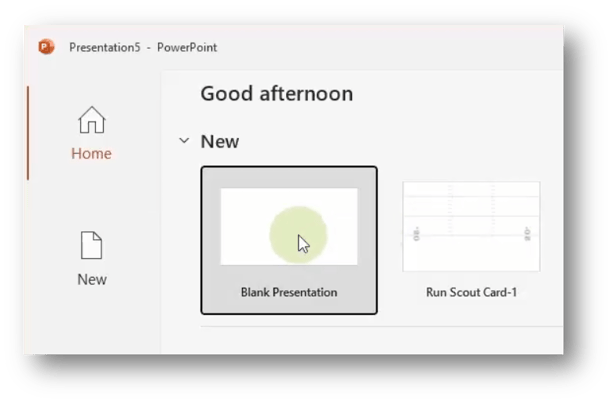
Task: Collapse the New section chevron
Action: pyautogui.click(x=184, y=140)
